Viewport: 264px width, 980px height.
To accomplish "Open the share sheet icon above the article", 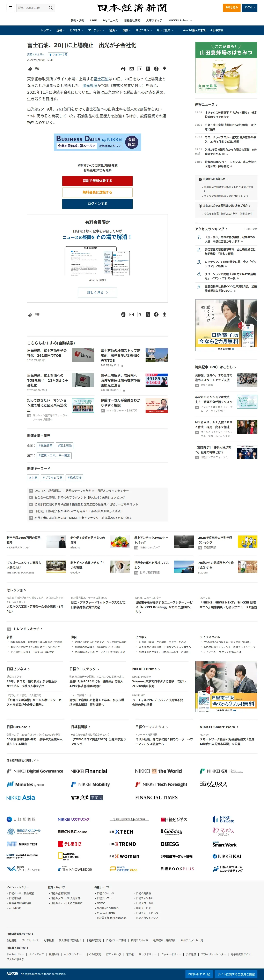I will pos(164,69).
